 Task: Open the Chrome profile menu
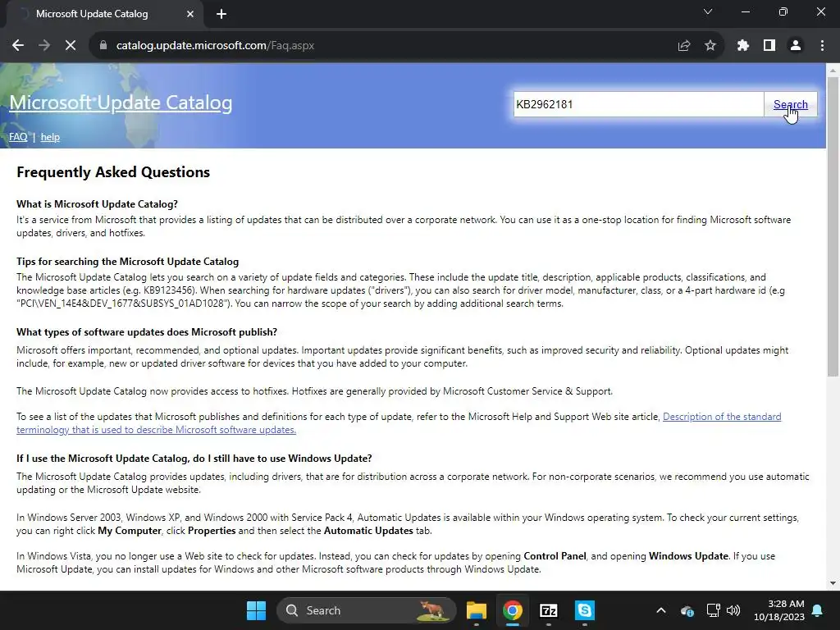coord(796,46)
